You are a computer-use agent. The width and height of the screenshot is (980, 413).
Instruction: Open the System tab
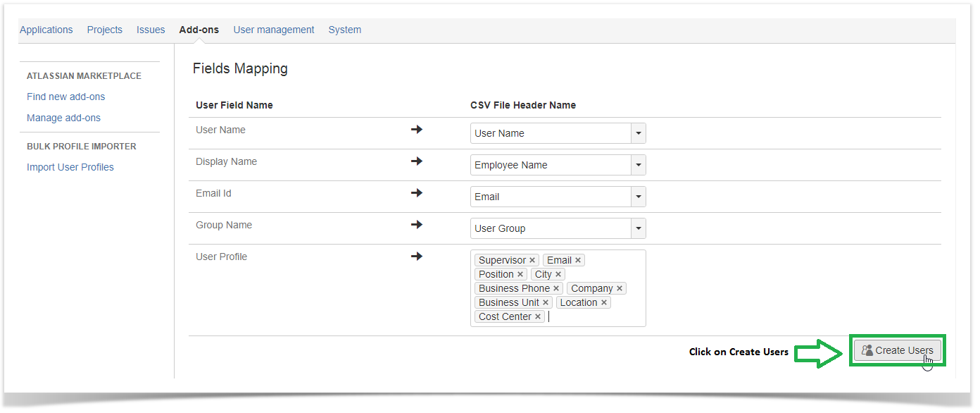coord(345,30)
